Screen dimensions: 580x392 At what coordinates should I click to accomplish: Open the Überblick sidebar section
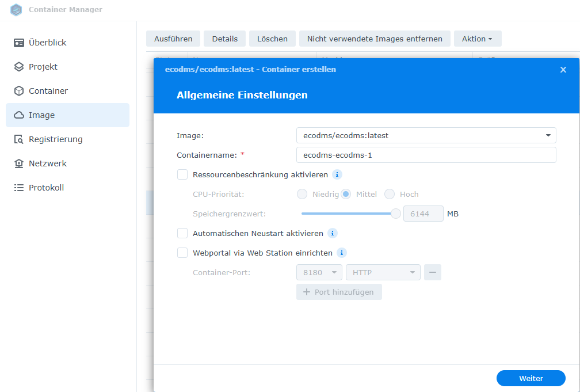tap(47, 43)
